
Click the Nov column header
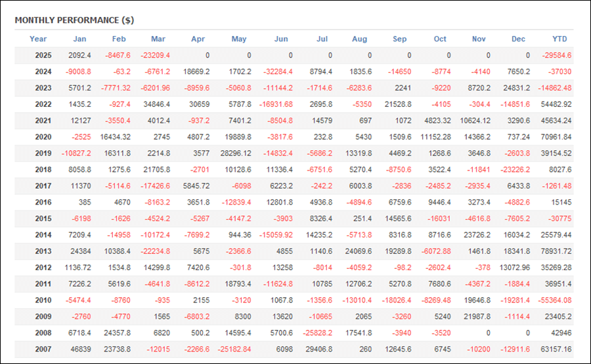coord(479,39)
